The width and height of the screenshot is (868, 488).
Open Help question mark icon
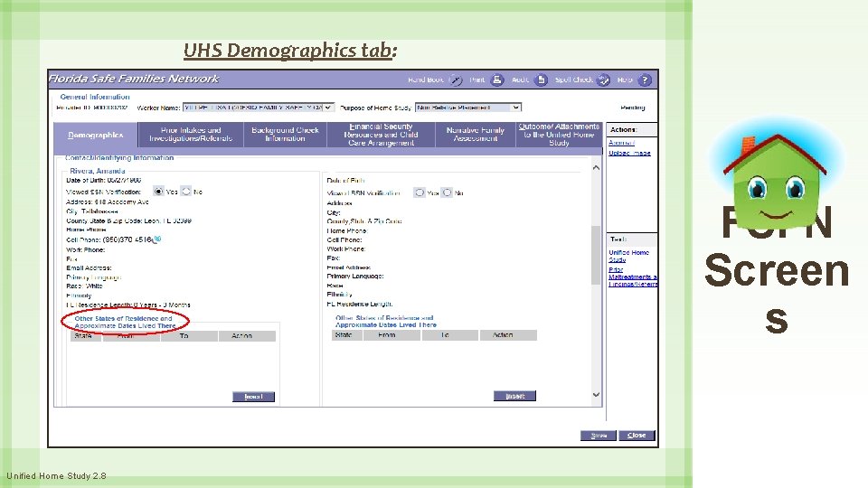tap(645, 80)
